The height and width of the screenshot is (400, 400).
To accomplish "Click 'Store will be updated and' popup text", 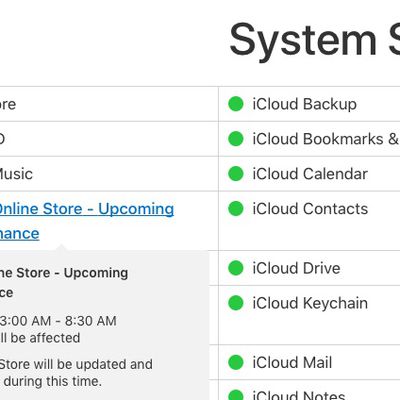I will click(x=76, y=364).
